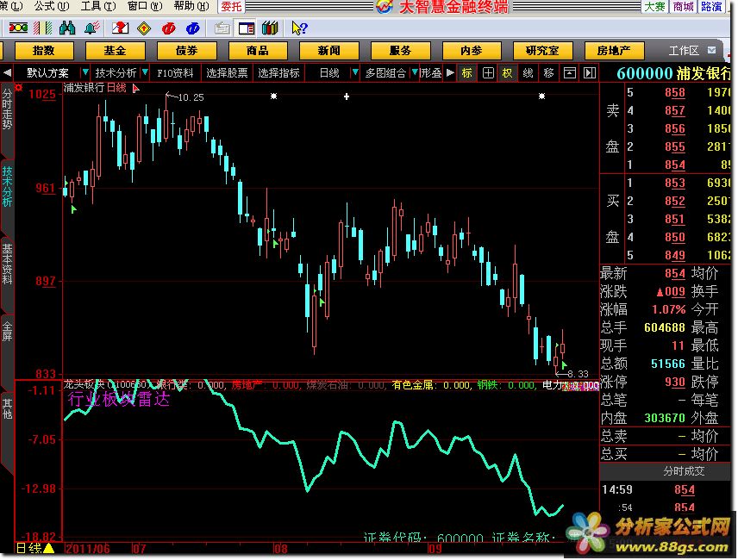Switch to the 基本资料 side tab
This screenshot has height=560, width=738.
(7, 264)
